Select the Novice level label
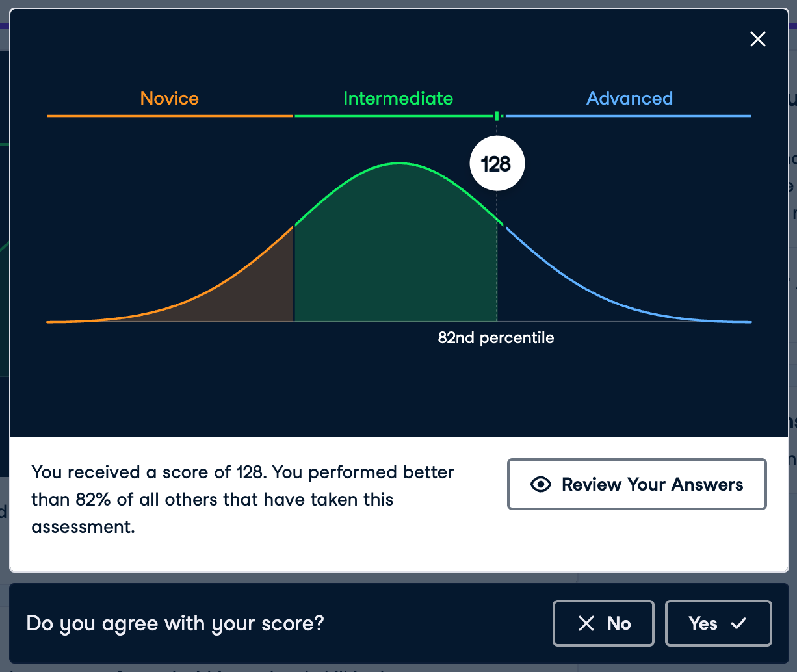The height and width of the screenshot is (672, 797). point(170,99)
